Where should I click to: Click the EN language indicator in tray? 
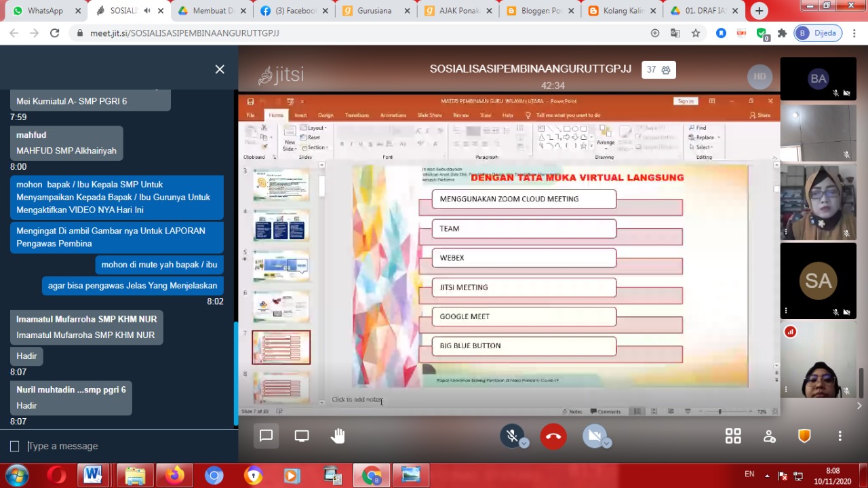pos(749,474)
